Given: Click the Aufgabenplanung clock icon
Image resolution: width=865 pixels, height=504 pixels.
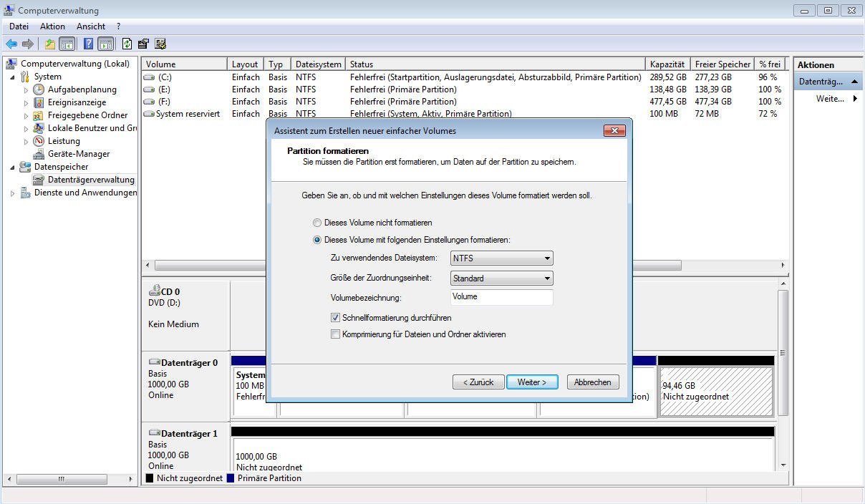Looking at the screenshot, I should (39, 89).
